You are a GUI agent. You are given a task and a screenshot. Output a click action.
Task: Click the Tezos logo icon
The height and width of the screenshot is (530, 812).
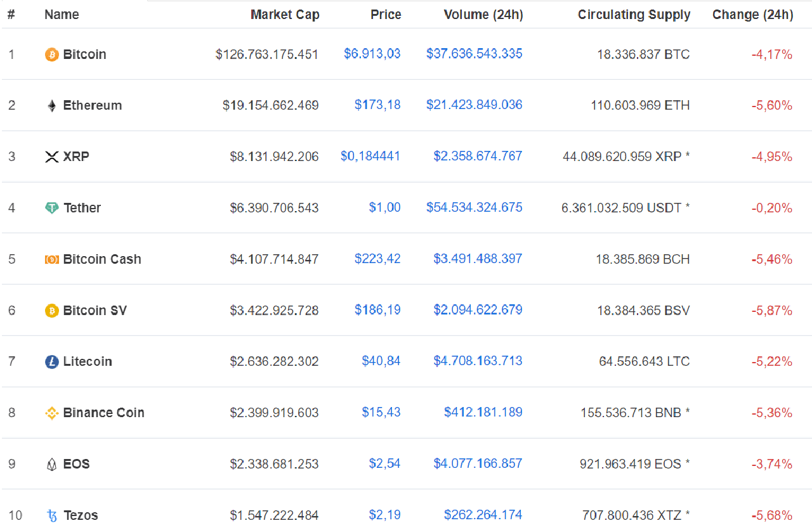coord(52,516)
